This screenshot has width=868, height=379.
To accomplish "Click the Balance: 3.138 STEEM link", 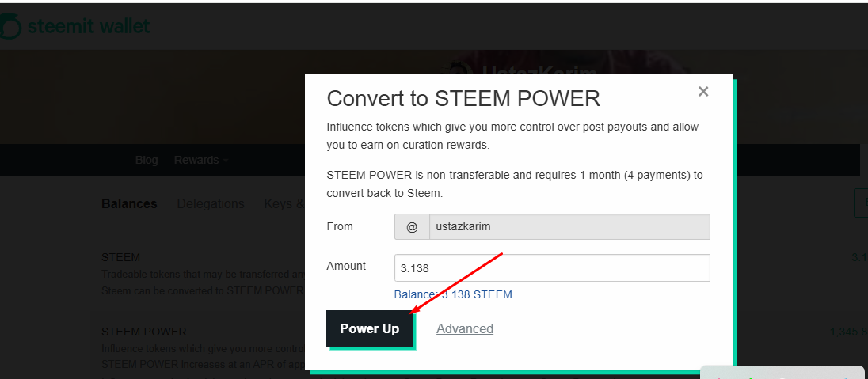I will (453, 294).
